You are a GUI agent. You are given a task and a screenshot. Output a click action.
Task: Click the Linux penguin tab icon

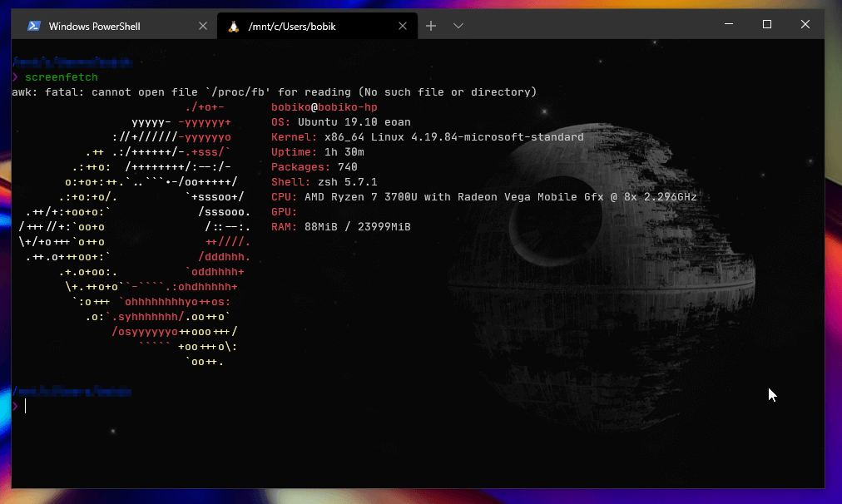[233, 27]
